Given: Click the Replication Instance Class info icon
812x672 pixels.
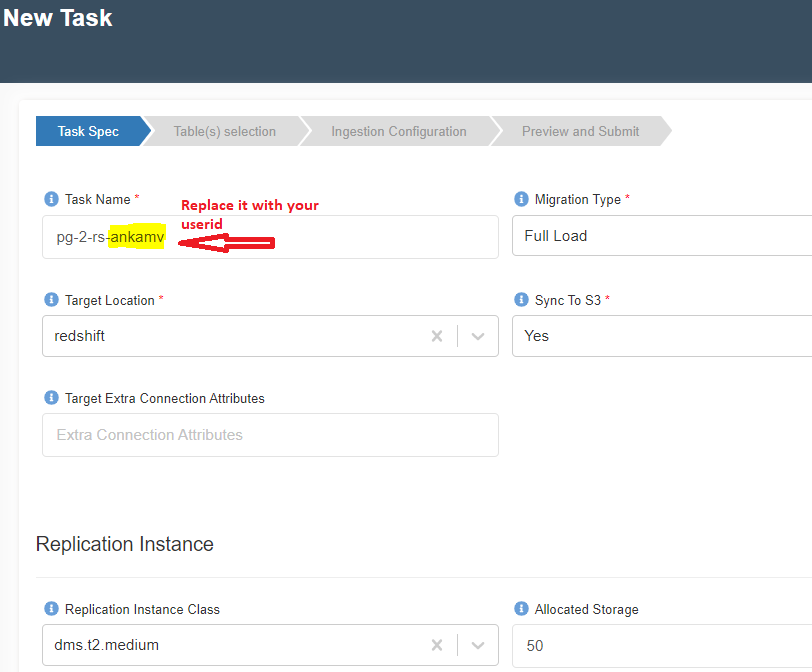Looking at the screenshot, I should point(51,608).
